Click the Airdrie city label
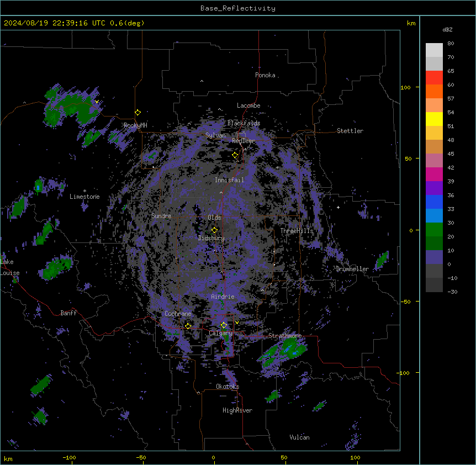The image size is (476, 465). [223, 297]
